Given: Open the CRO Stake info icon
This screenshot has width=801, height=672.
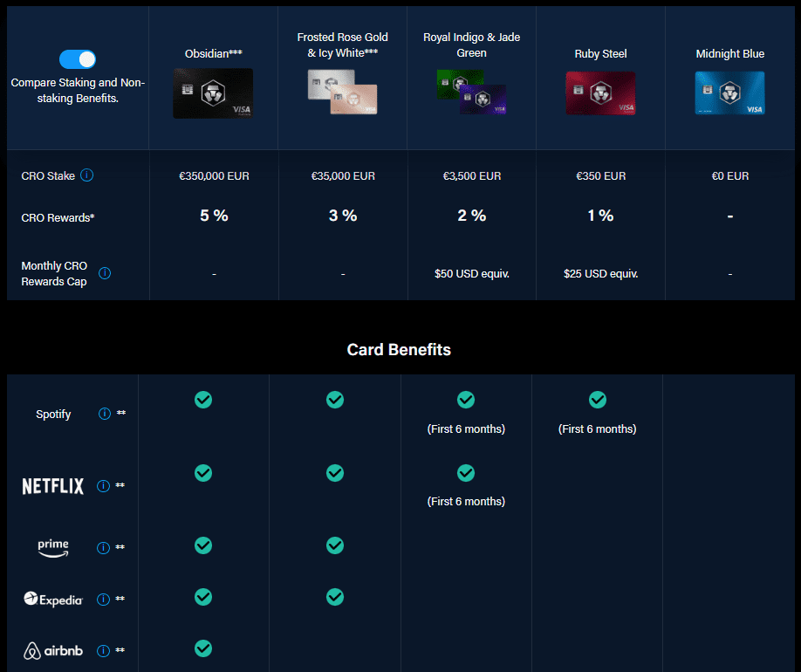Looking at the screenshot, I should pos(87,175).
